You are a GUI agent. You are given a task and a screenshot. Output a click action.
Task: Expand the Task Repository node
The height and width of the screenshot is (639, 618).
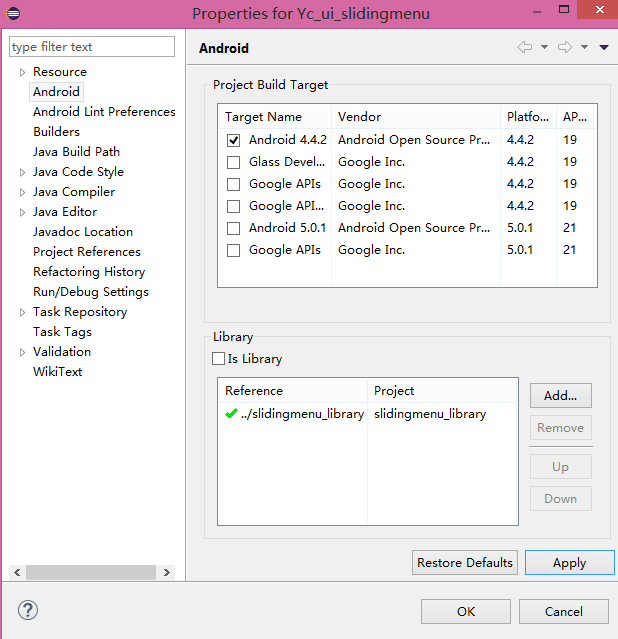pyautogui.click(x=22, y=313)
